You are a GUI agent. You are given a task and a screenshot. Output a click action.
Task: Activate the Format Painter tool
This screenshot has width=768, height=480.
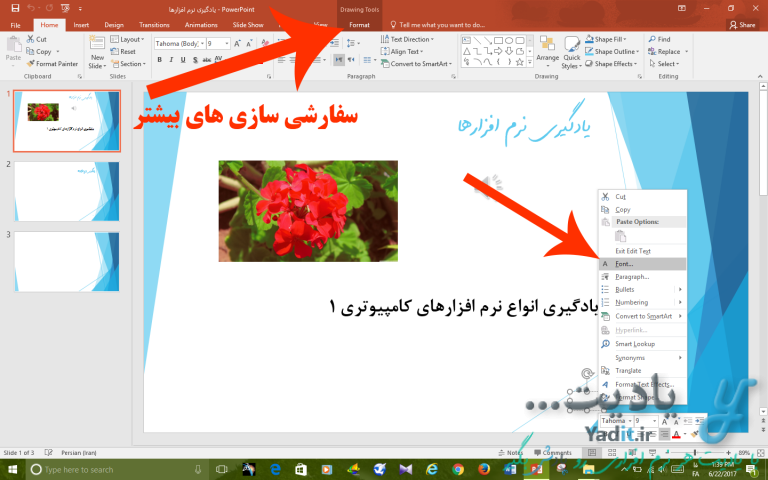point(52,64)
